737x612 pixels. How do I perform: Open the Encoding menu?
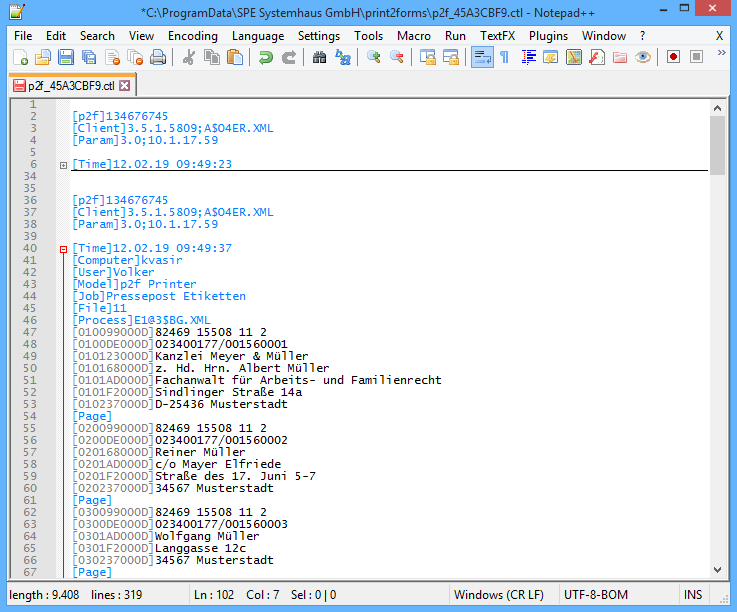click(x=193, y=35)
